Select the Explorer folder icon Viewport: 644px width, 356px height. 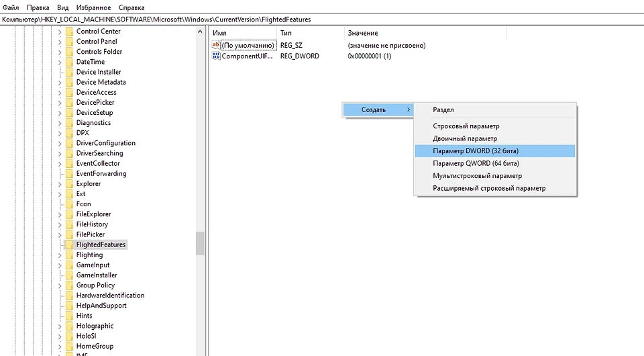pos(68,183)
